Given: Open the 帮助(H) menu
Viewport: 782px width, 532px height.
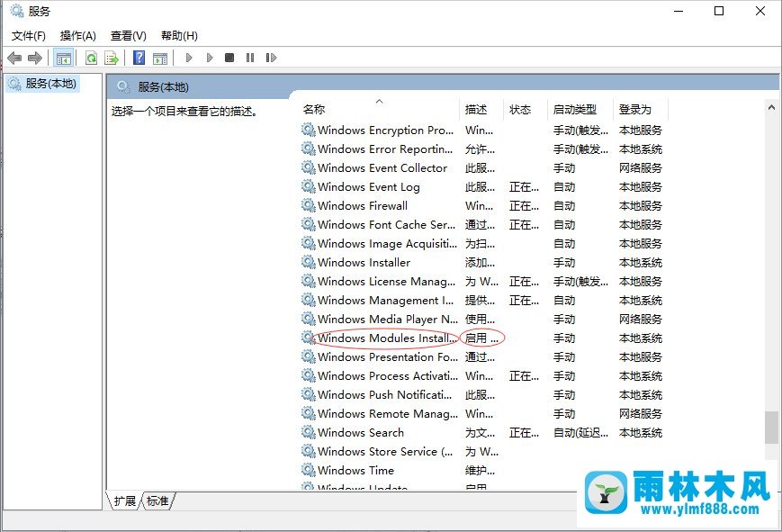Looking at the screenshot, I should (x=179, y=36).
